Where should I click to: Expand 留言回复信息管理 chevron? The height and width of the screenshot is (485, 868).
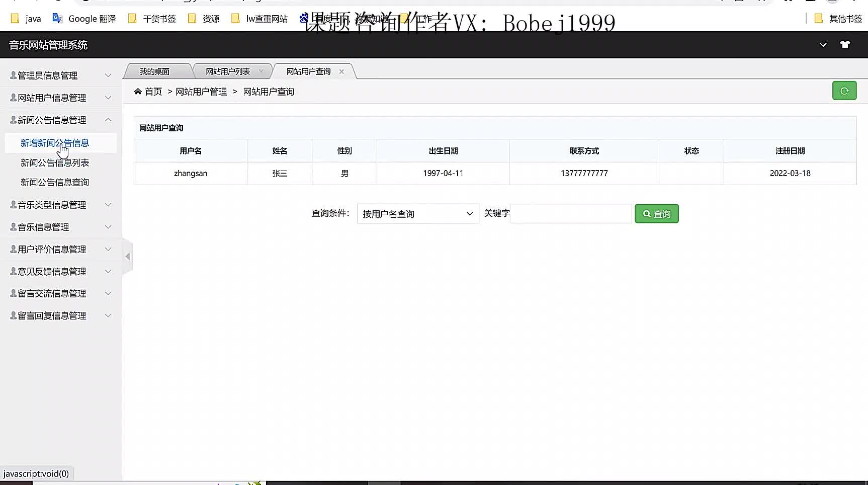coord(108,315)
